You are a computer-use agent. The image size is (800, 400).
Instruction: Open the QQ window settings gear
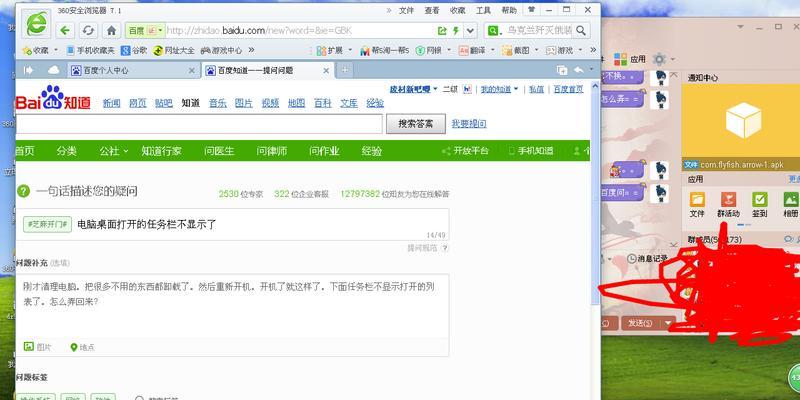coord(659,59)
